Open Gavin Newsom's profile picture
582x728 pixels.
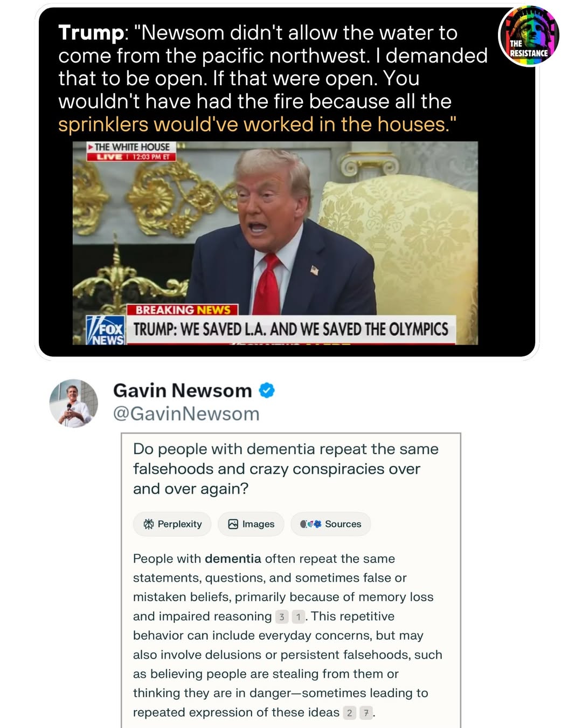coord(74,403)
